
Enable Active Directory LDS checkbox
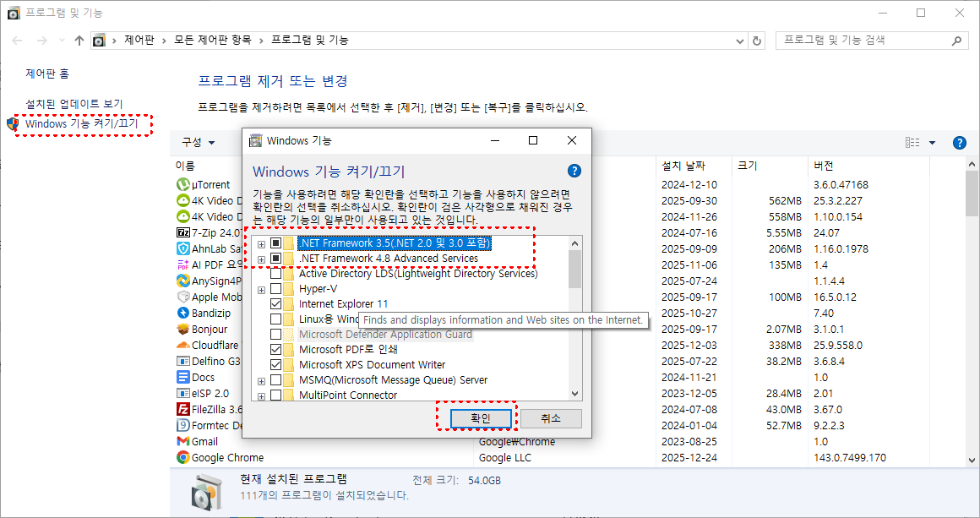[x=275, y=274]
